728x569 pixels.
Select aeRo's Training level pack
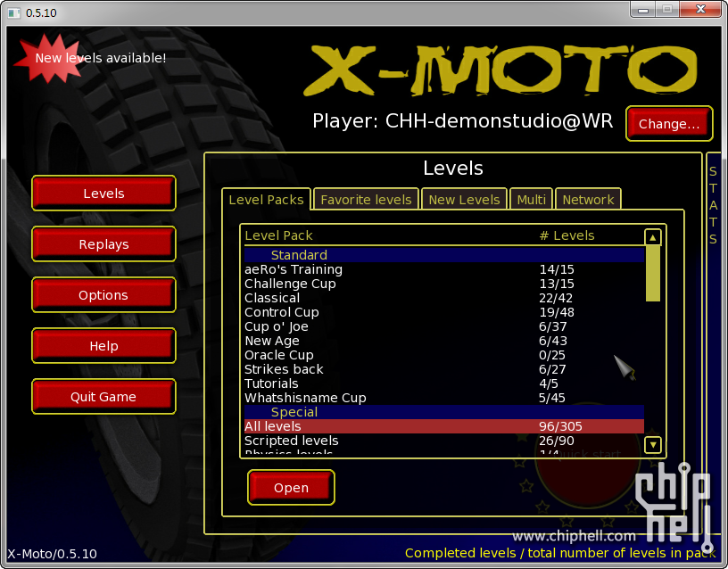444,269
